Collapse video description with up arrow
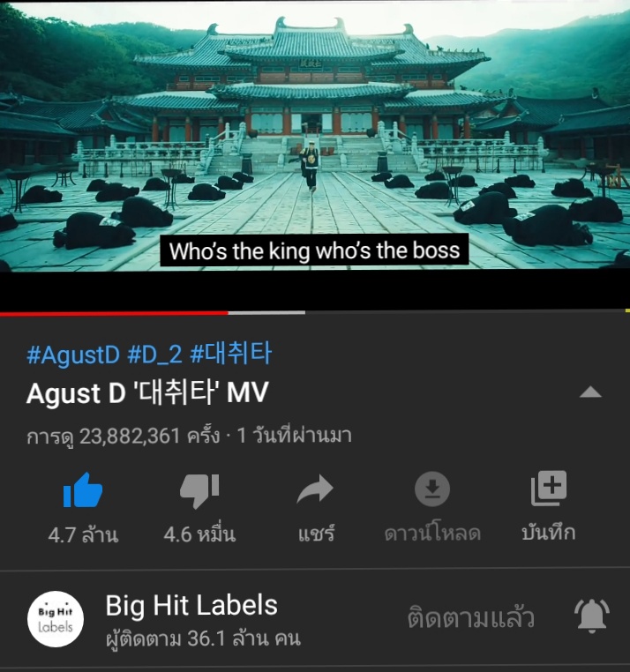This screenshot has height=672, width=630. coord(590,392)
